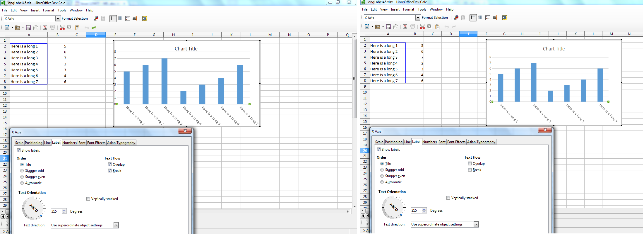The height and width of the screenshot is (234, 644).
Task: Click Format Selection button in right window
Action: click(x=435, y=18)
